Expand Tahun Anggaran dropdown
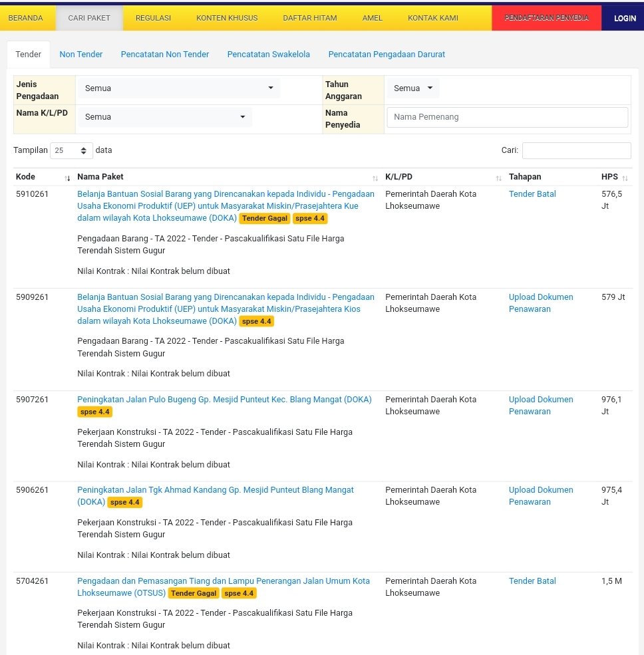This screenshot has width=644, height=655. (412, 88)
